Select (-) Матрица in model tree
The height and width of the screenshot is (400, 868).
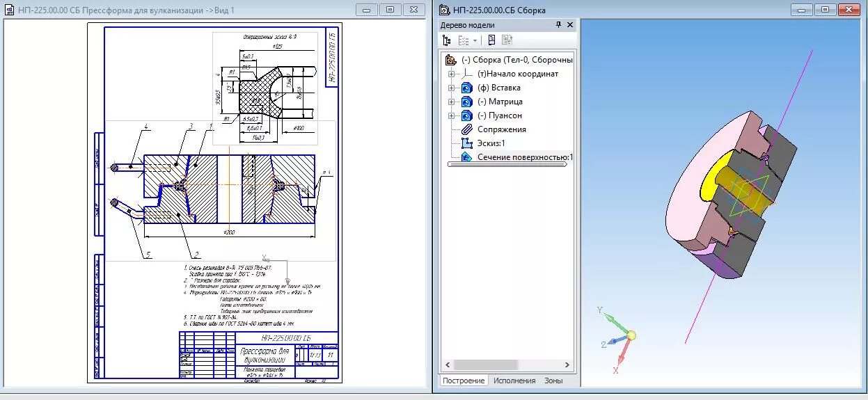pyautogui.click(x=500, y=102)
